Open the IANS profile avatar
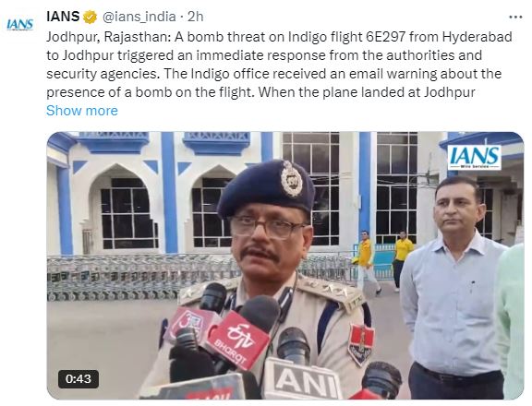Screen dimensions: 532x406 20,24
